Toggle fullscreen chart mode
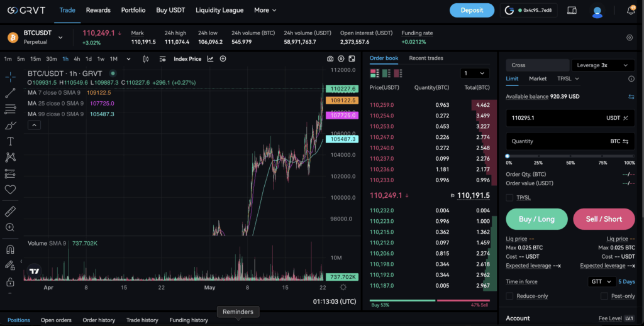 [x=352, y=58]
